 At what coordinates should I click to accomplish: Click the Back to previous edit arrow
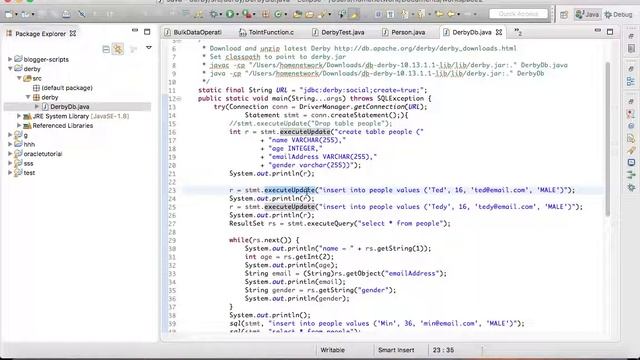coord(439,14)
